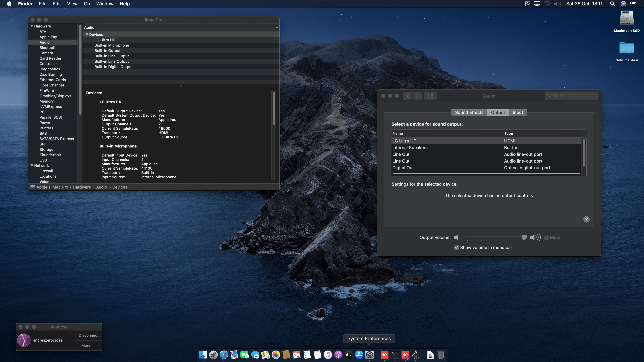Open System Information calipers icon in Dock
The height and width of the screenshot is (362, 644).
pyautogui.click(x=416, y=354)
